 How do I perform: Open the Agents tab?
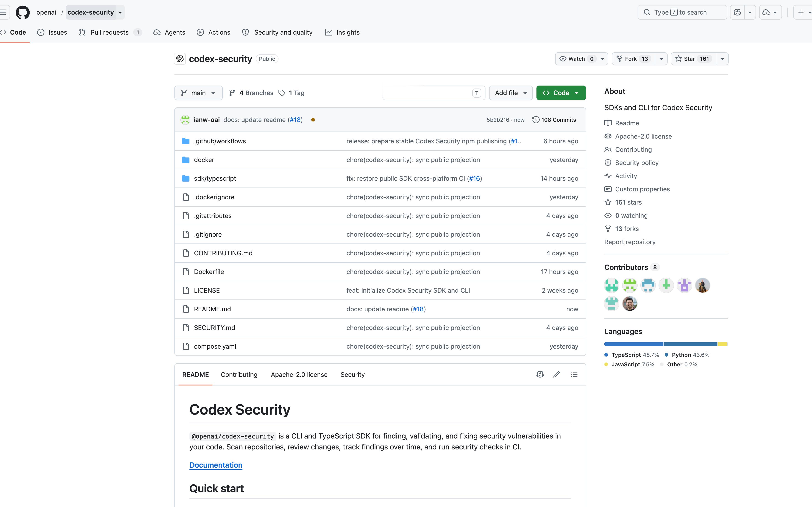(x=169, y=32)
